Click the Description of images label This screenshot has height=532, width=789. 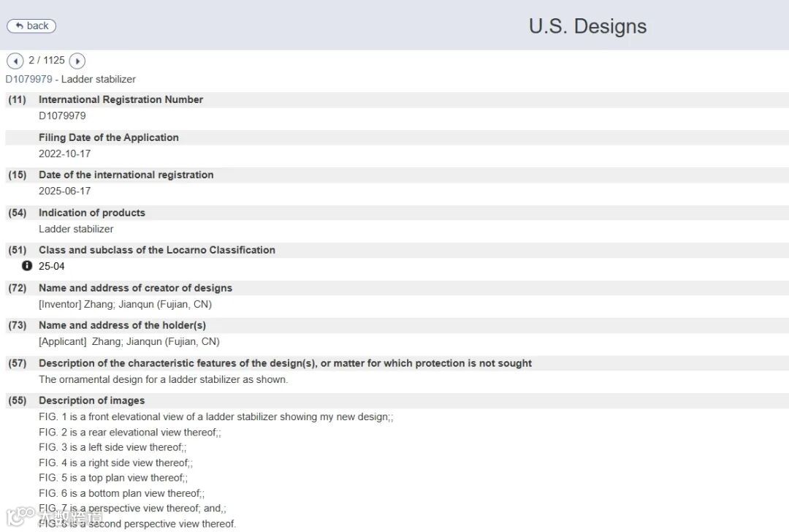91,400
